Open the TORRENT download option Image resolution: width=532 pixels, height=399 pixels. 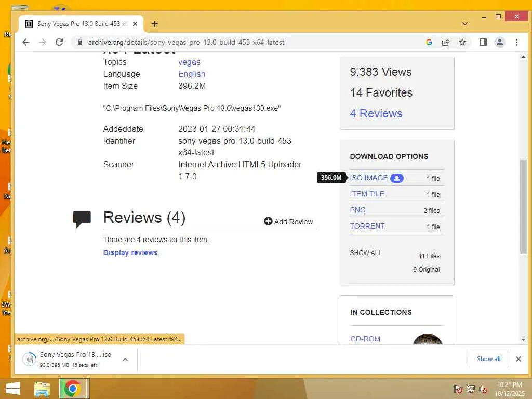point(367,226)
